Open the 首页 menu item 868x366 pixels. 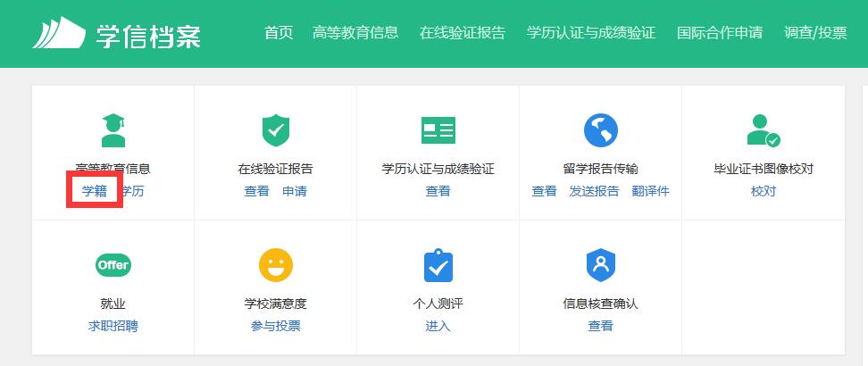coord(279,33)
